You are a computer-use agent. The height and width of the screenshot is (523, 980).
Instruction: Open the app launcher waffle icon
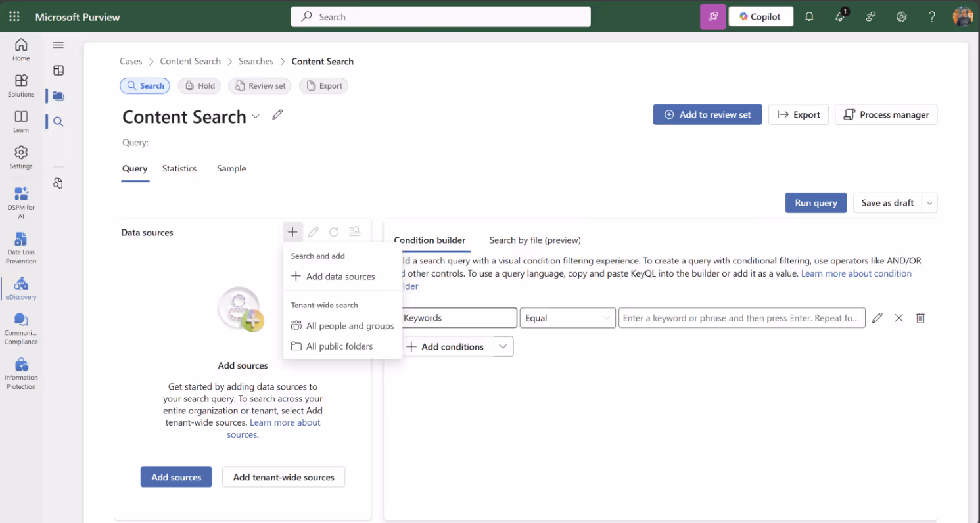[14, 16]
